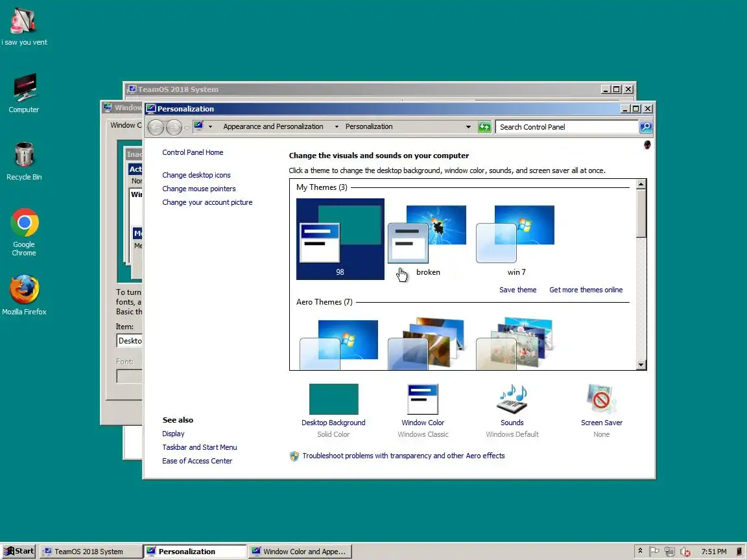This screenshot has height=560, width=747.
Task: Click the Screen Saver label link
Action: [x=601, y=423]
